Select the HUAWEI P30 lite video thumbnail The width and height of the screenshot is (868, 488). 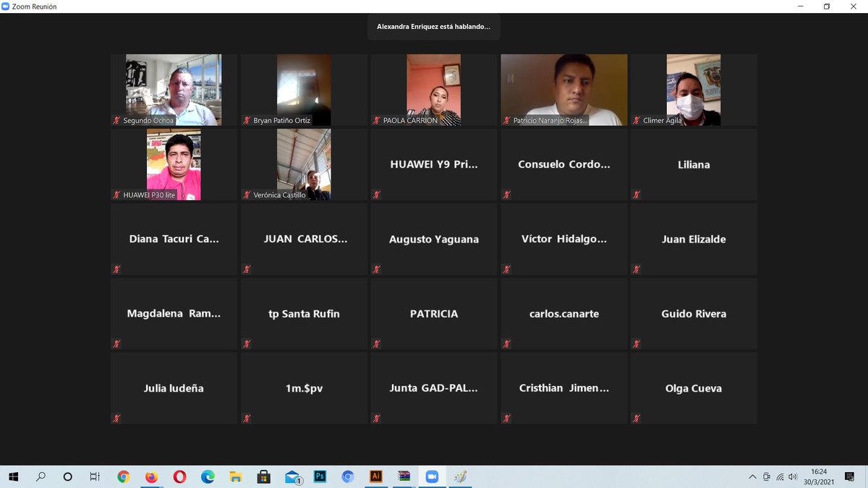174,164
